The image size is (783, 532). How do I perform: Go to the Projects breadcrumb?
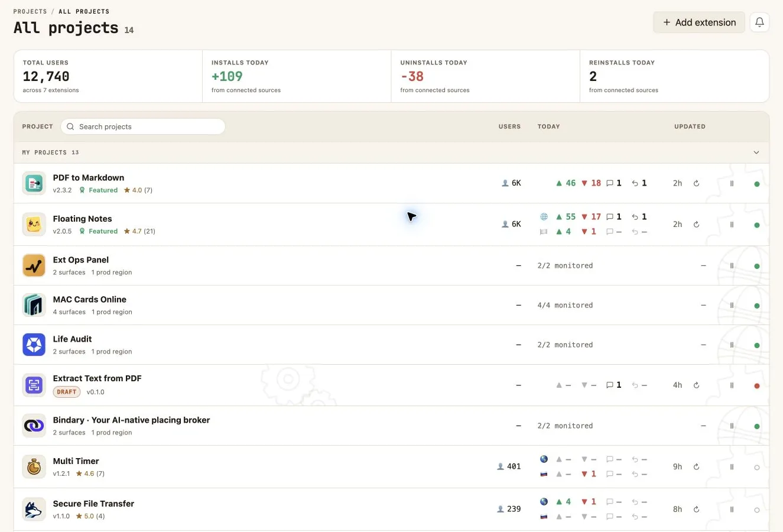point(30,11)
